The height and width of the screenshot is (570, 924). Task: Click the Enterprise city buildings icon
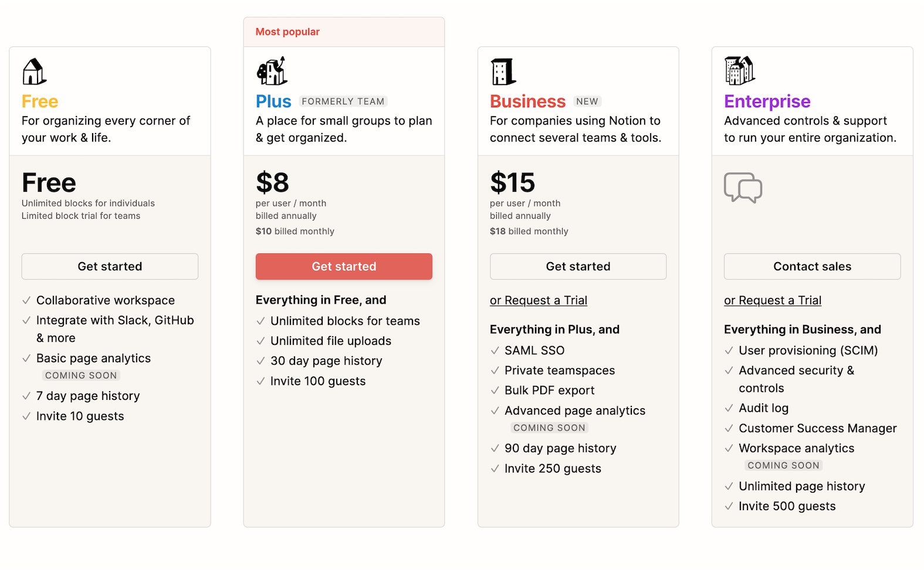point(739,71)
